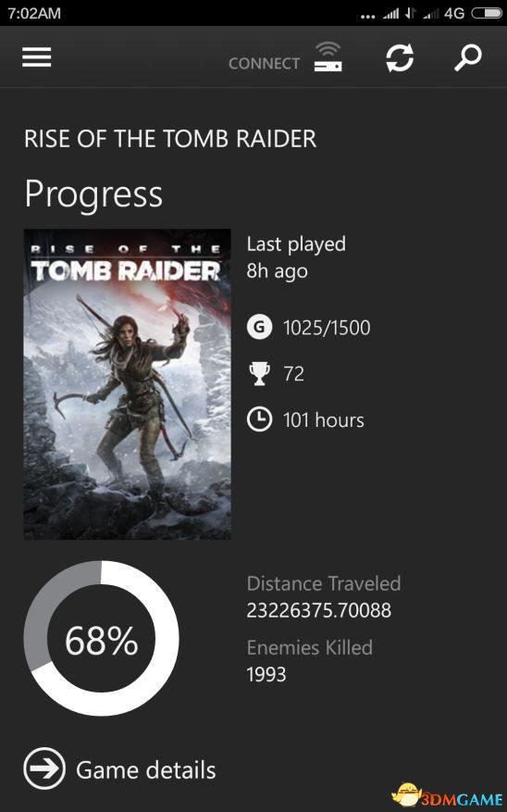Tap the 4G signal status indicator
507x812 pixels.
(x=454, y=13)
